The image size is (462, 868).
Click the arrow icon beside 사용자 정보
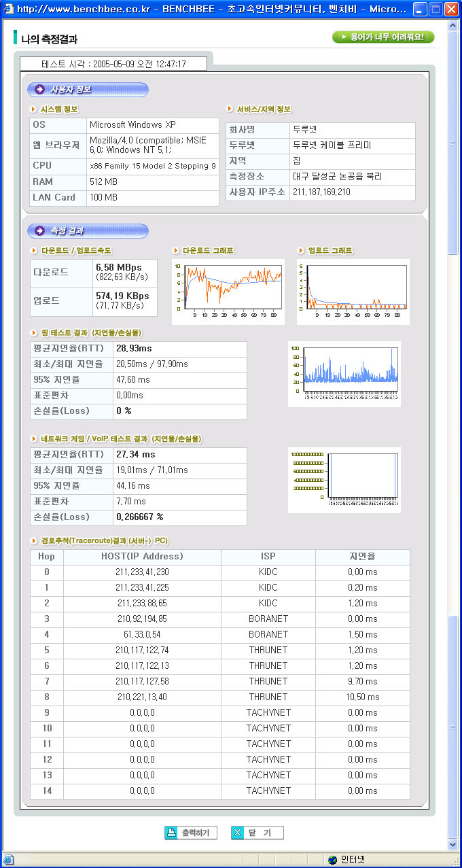pyautogui.click(x=39, y=89)
